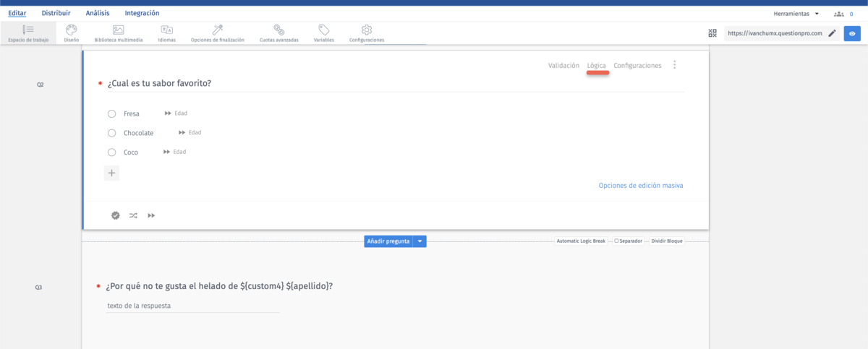Click the Q2 question number label
The height and width of the screenshot is (349, 868).
click(40, 85)
